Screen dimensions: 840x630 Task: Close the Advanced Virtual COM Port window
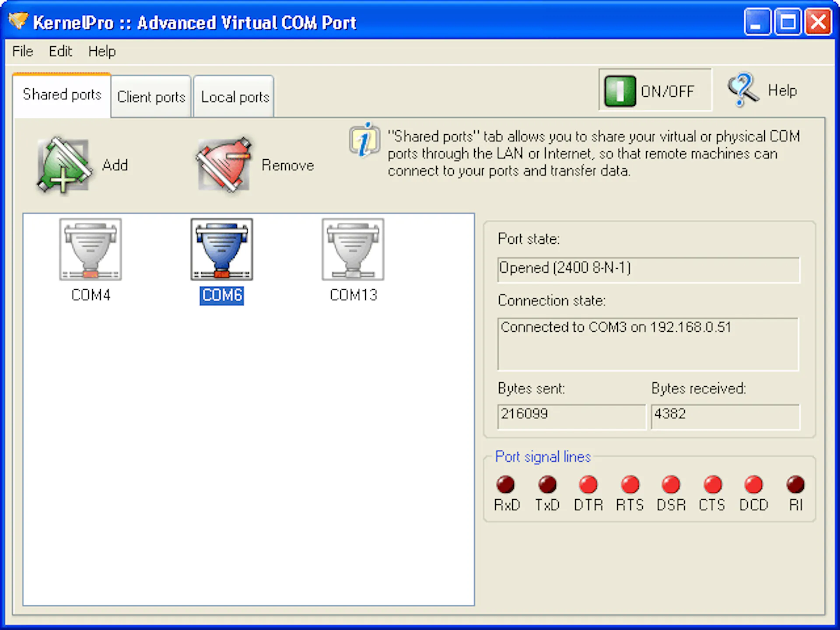coord(819,21)
